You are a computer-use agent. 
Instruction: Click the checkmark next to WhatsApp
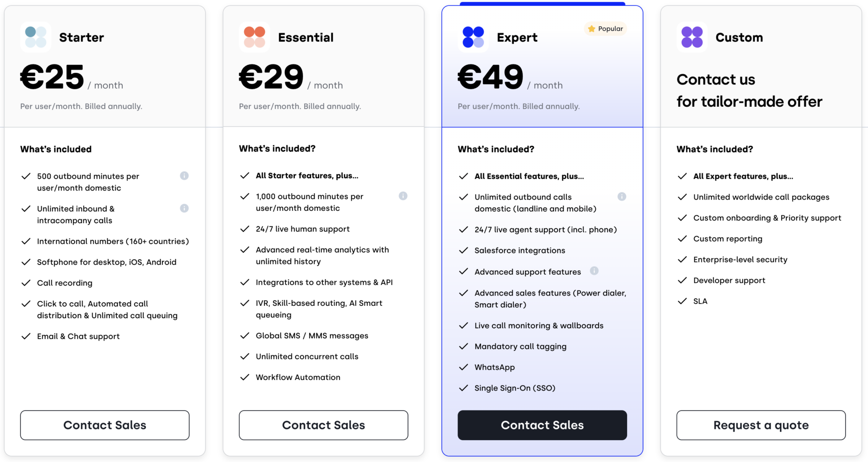pyautogui.click(x=463, y=367)
